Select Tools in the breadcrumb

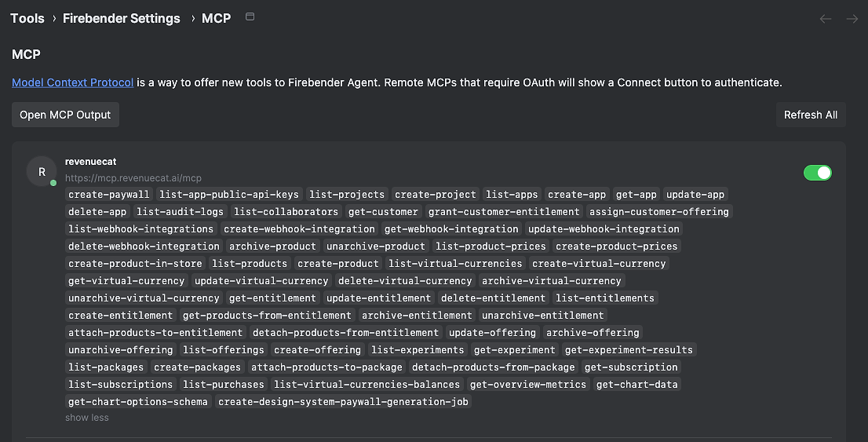pos(27,18)
